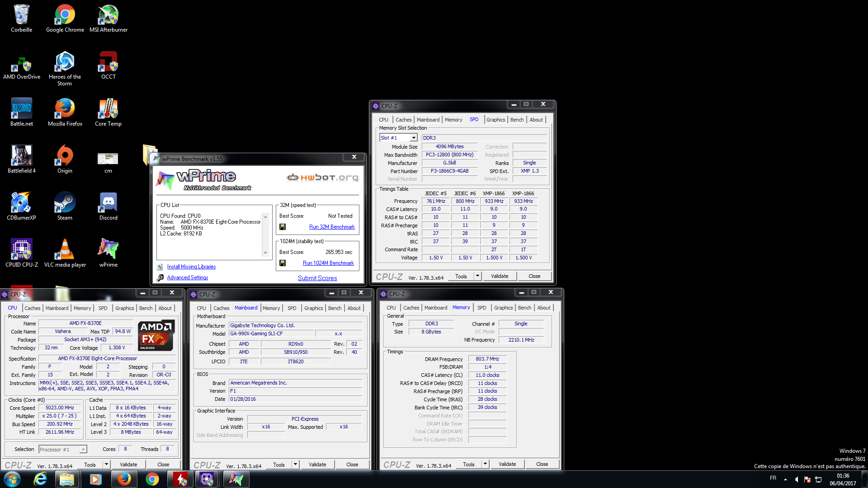Launch the Battle.net desktop shortcut
The width and height of the screenshot is (868, 488).
click(21, 113)
